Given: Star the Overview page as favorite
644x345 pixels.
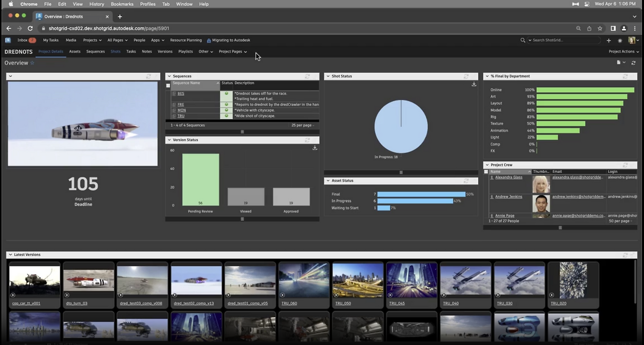Looking at the screenshot, I should (x=33, y=63).
